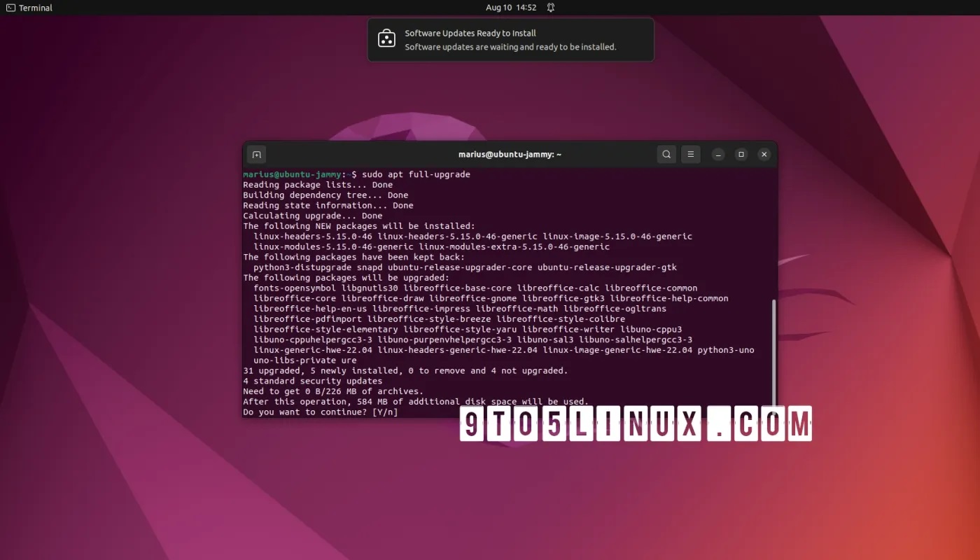
Task: Click the restore window icon in the header bar
Action: 741,154
